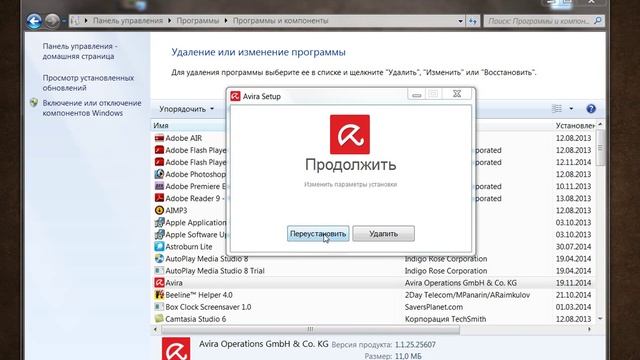
Task: Expand the address bar history dropdown
Action: (x=460, y=21)
